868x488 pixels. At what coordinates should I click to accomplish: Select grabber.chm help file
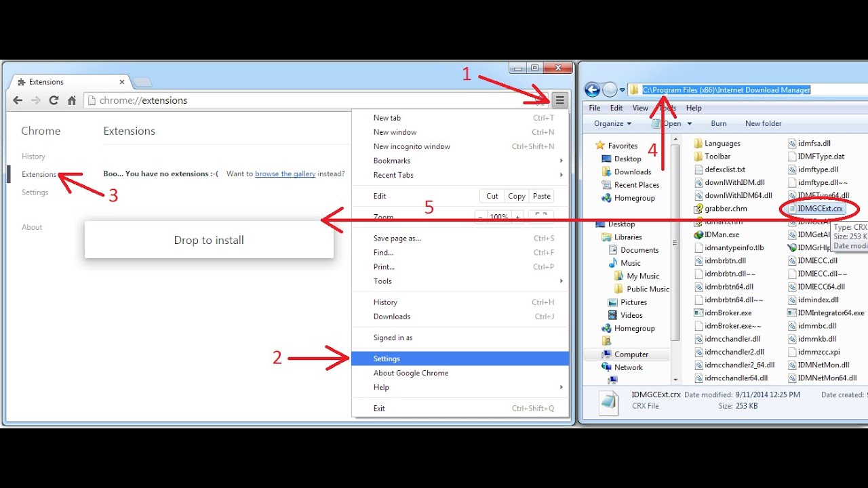[720, 209]
